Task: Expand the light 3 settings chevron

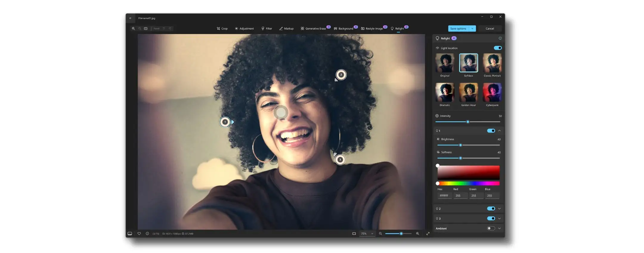Action: 499,218
